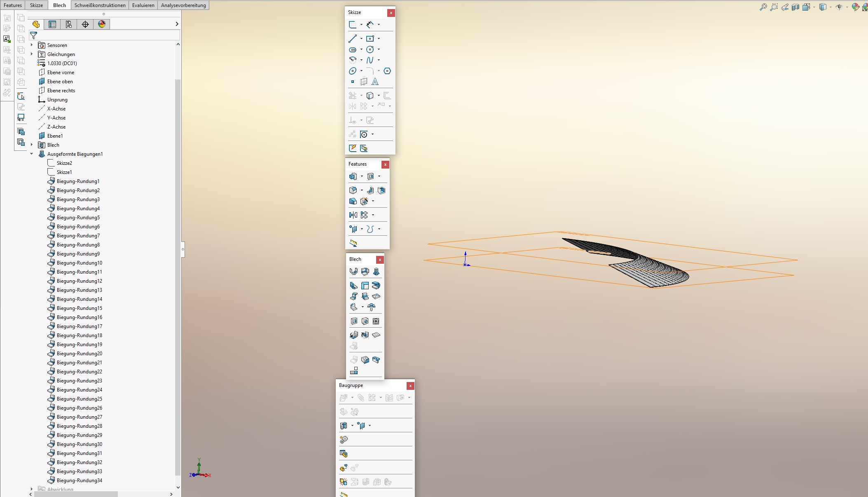Click the Polygon sketch tool
The image size is (868, 497).
click(x=387, y=71)
